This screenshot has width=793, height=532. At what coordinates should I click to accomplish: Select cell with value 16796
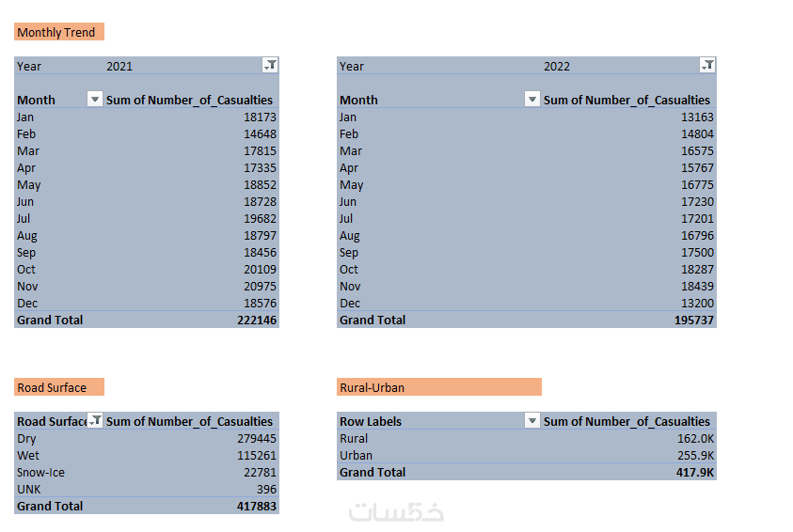pos(697,235)
